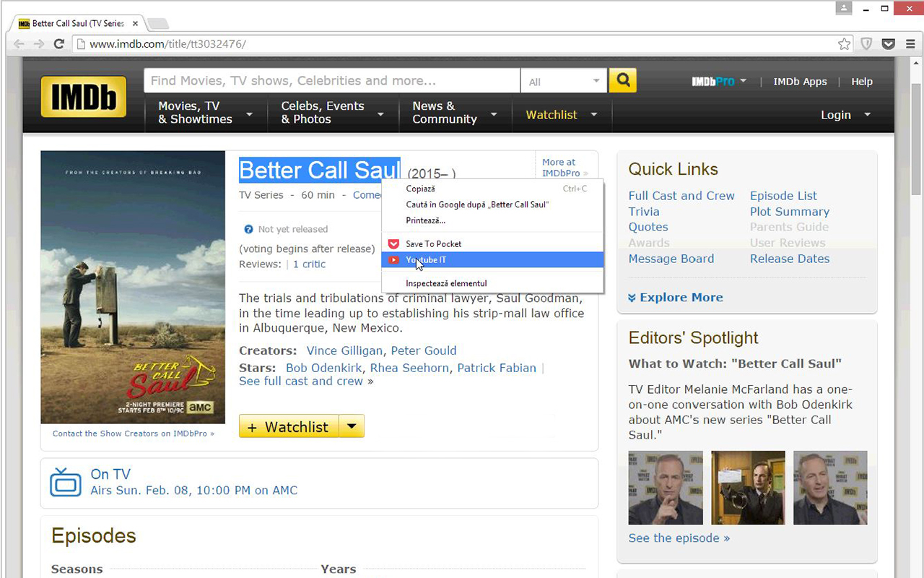Select Youtube IT menu entry
The image size is (924, 578).
pos(492,259)
